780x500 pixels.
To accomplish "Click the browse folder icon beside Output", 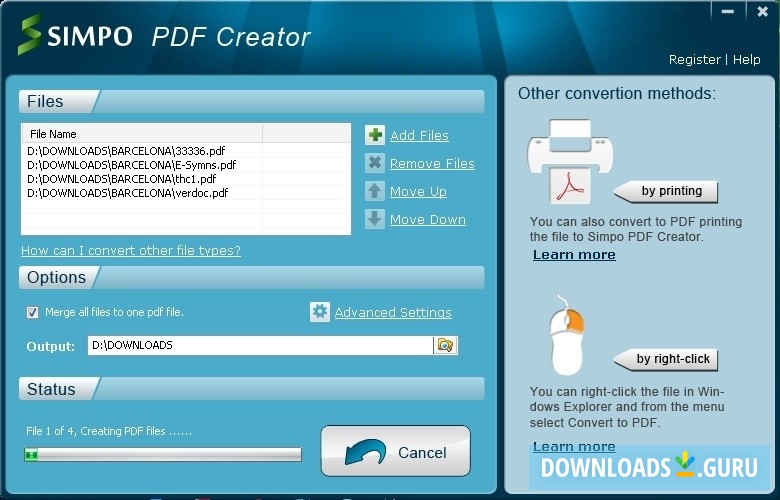I will pos(445,345).
